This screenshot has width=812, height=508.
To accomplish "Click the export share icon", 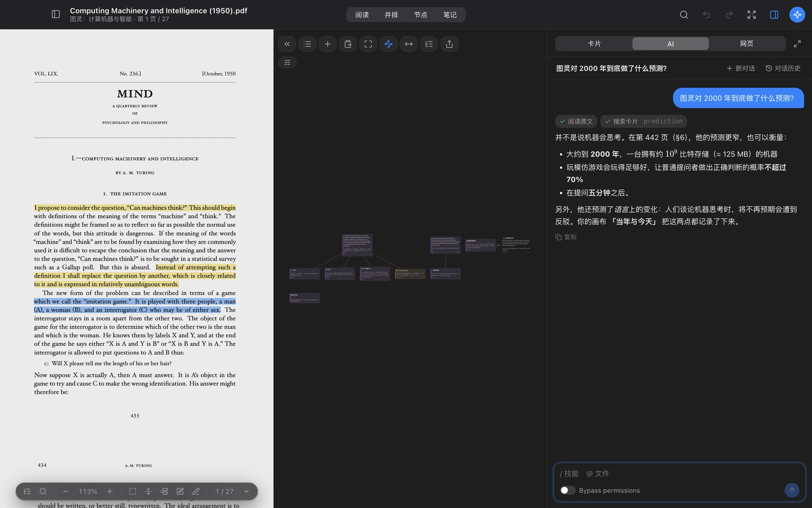I will coord(449,44).
